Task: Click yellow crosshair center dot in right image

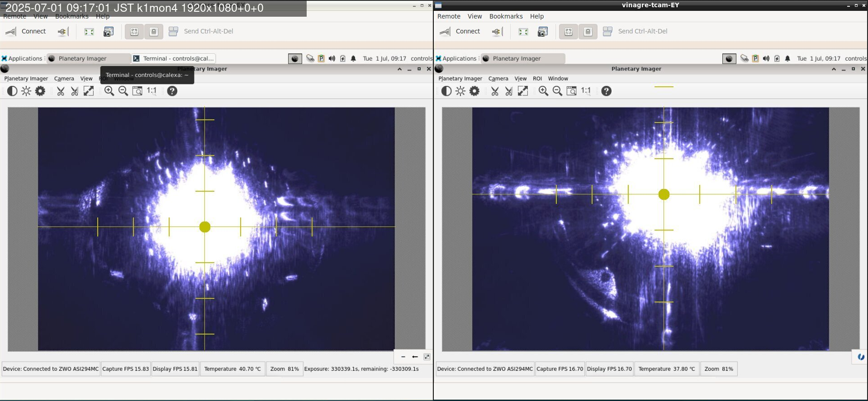Action: pos(664,194)
